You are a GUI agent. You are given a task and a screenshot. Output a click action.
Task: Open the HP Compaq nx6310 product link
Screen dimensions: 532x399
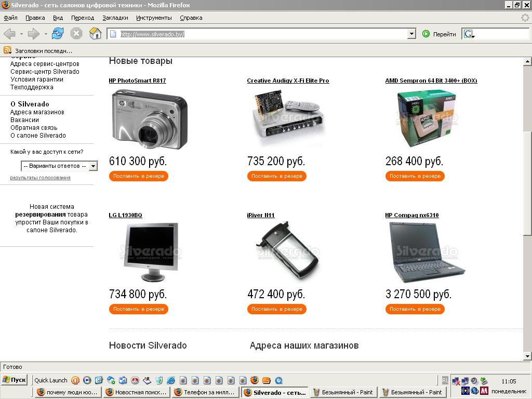pyautogui.click(x=412, y=215)
